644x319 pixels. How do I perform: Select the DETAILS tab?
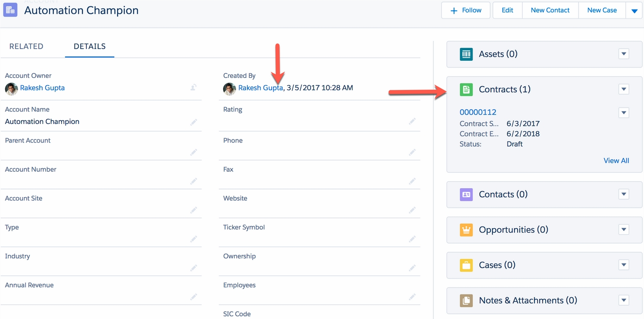pyautogui.click(x=90, y=46)
